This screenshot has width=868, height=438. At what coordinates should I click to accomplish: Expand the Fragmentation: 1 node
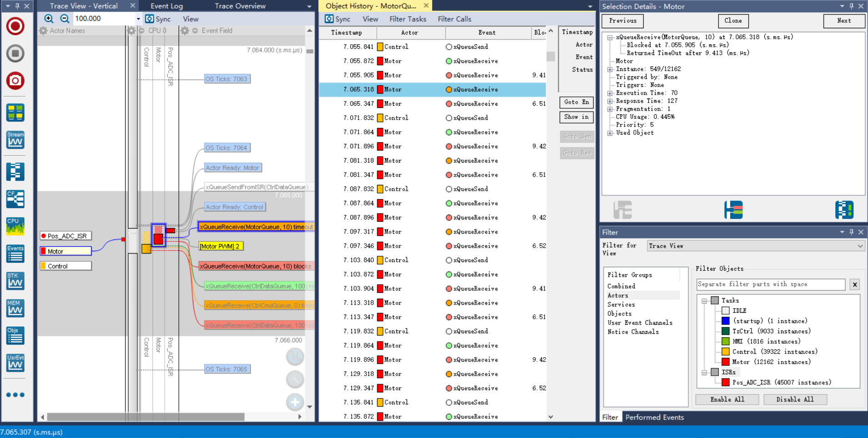pyautogui.click(x=610, y=109)
